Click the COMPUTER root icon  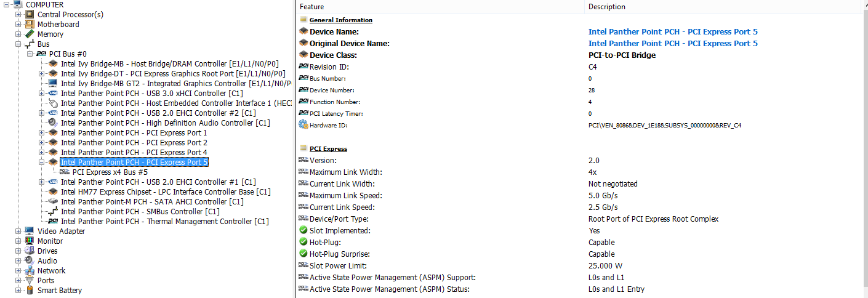pyautogui.click(x=18, y=4)
